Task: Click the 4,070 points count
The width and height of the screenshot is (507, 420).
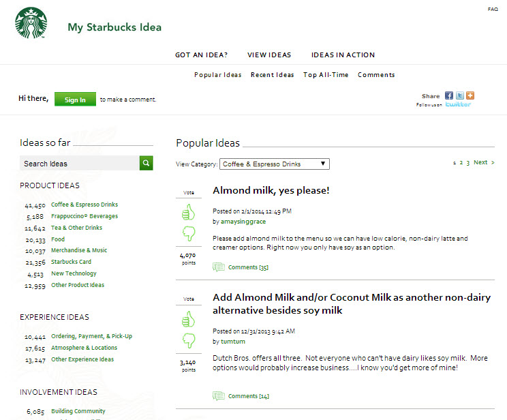Action: point(188,255)
